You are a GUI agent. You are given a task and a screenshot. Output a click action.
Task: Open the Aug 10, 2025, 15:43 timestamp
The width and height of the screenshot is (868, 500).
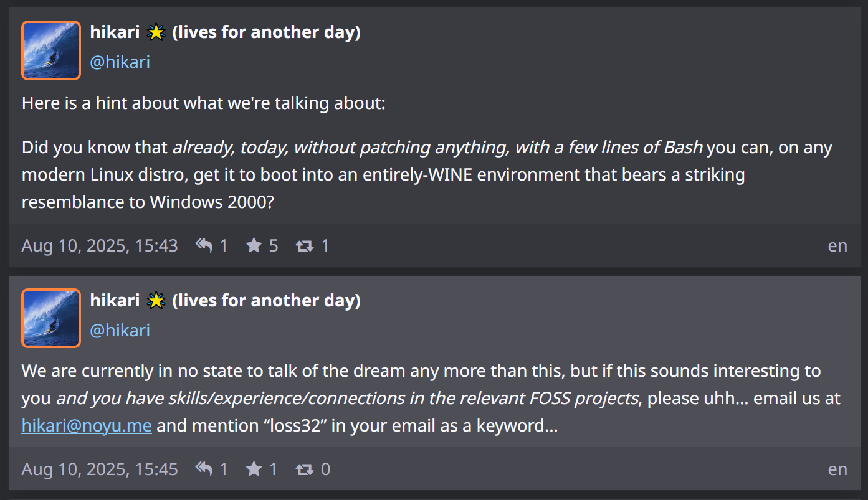(x=100, y=245)
